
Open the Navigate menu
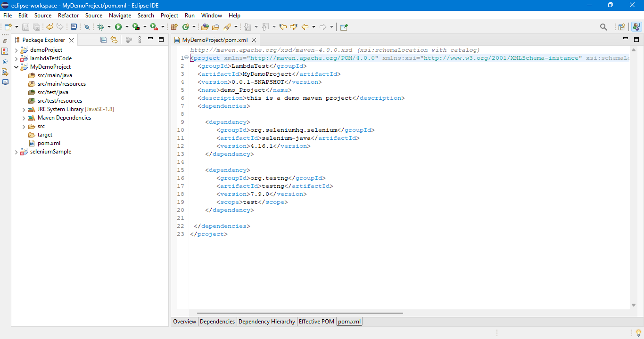pyautogui.click(x=120, y=16)
